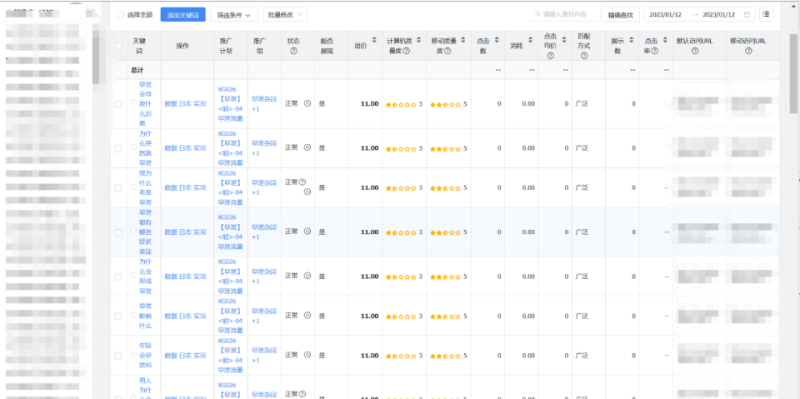This screenshot has height=399, width=800.
Task: Sort by 点击率 column arrows
Action: pyautogui.click(x=664, y=40)
